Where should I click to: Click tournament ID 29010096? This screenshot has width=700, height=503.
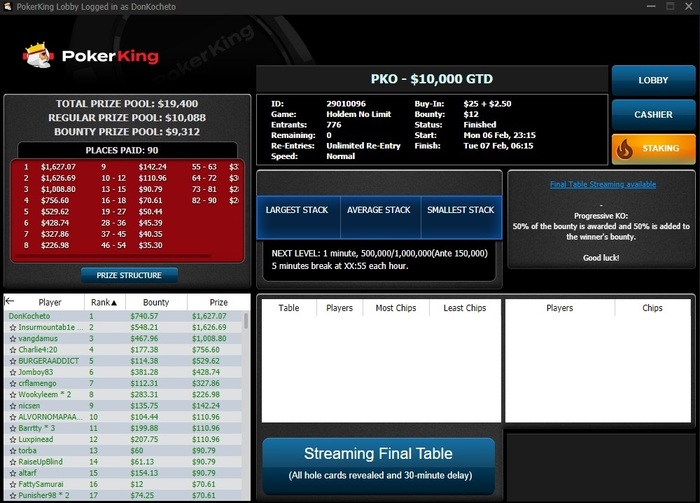(x=346, y=104)
